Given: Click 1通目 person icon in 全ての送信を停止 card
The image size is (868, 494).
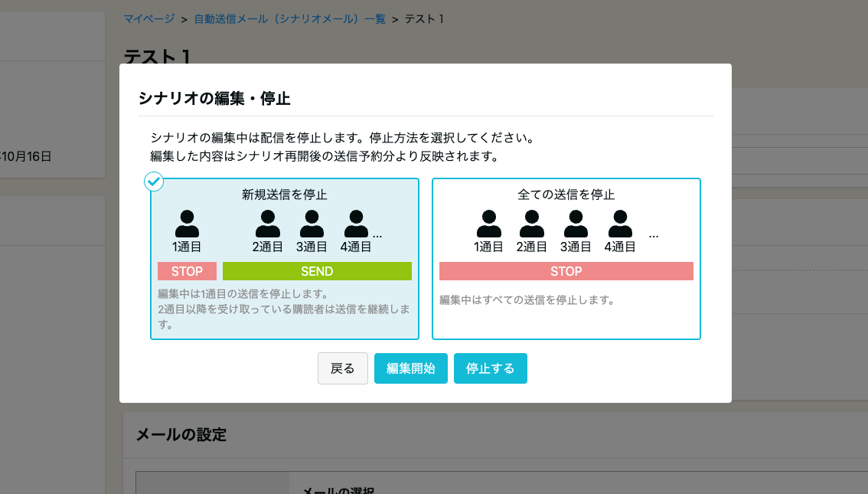Looking at the screenshot, I should pos(489,224).
